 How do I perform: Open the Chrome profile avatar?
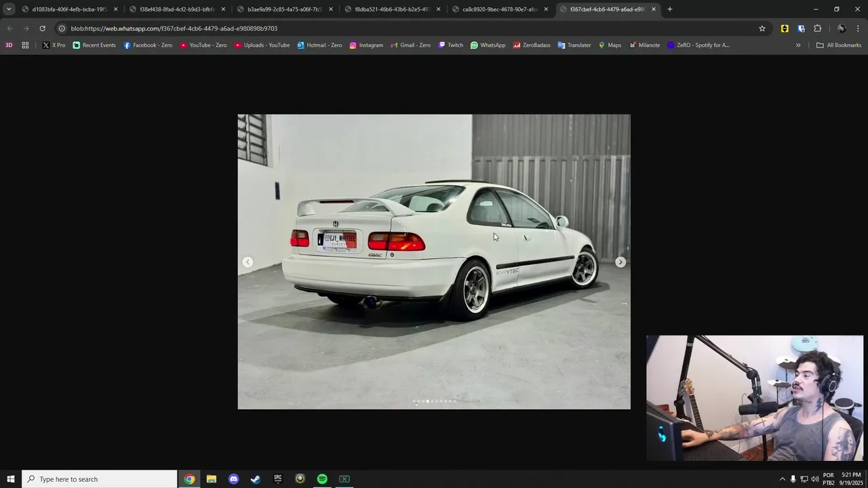(842, 28)
